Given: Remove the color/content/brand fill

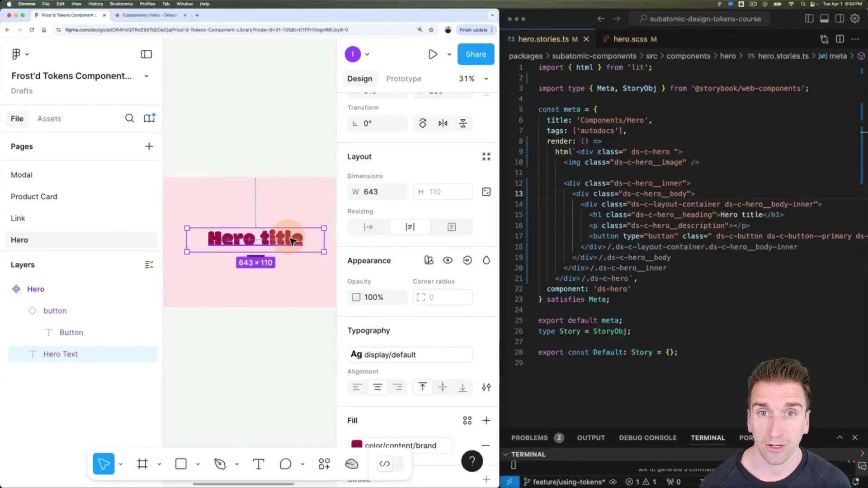Looking at the screenshot, I should tap(486, 446).
